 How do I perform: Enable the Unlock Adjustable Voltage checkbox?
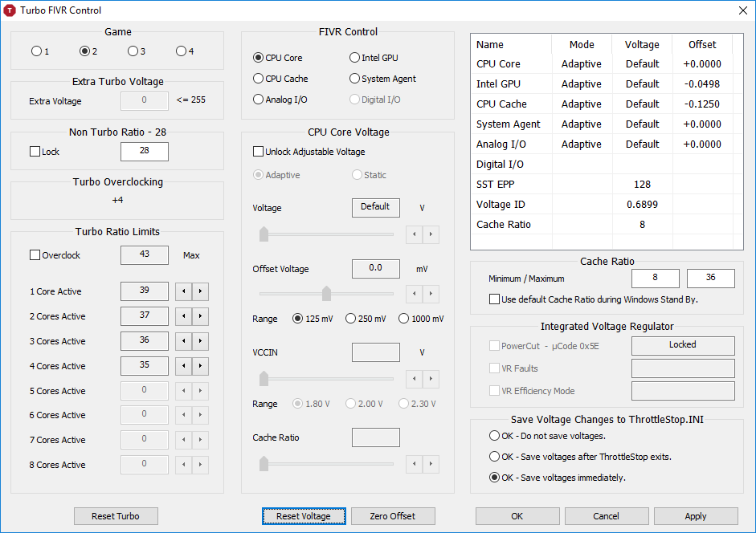click(x=259, y=152)
